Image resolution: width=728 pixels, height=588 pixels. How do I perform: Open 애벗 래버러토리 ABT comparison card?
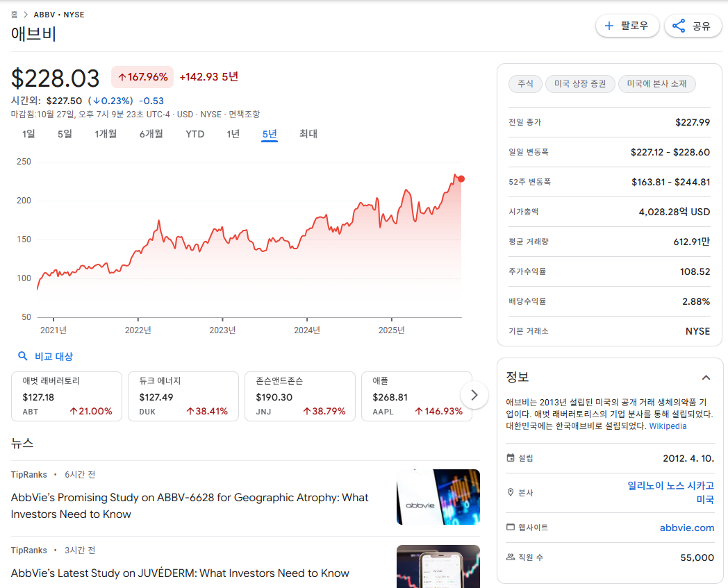click(67, 396)
